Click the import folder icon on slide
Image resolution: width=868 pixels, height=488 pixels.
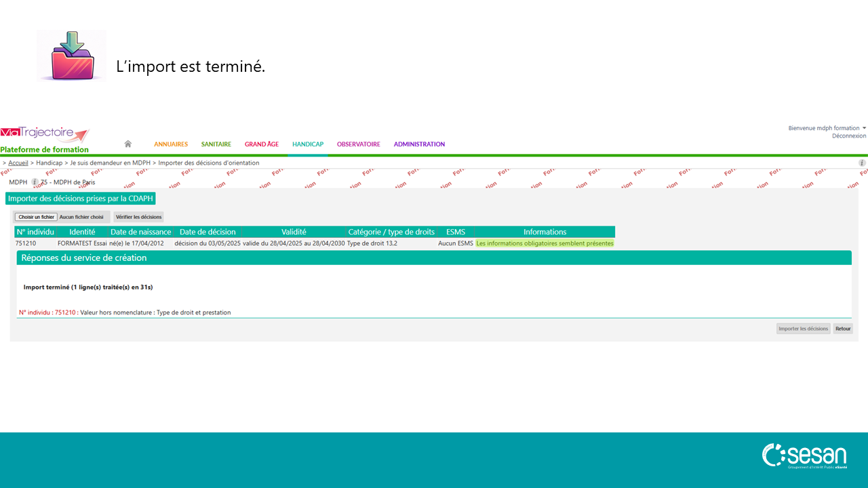pyautogui.click(x=71, y=56)
